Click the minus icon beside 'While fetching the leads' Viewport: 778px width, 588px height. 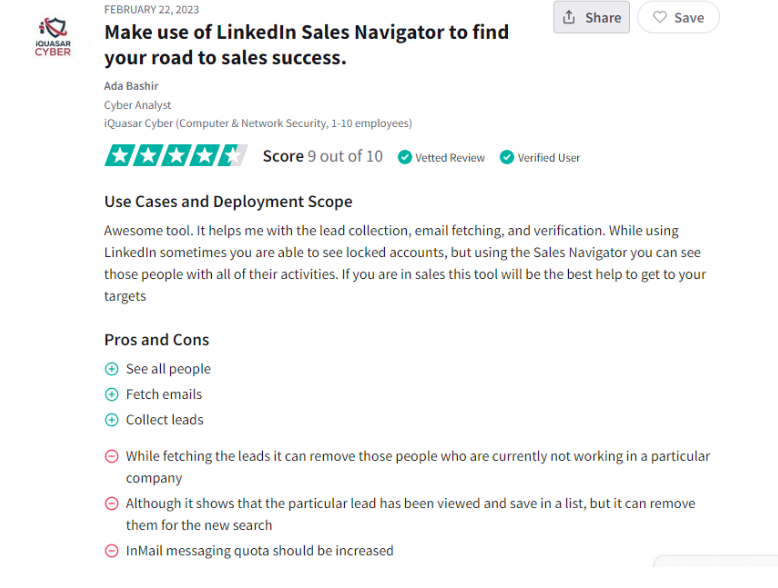[112, 456]
